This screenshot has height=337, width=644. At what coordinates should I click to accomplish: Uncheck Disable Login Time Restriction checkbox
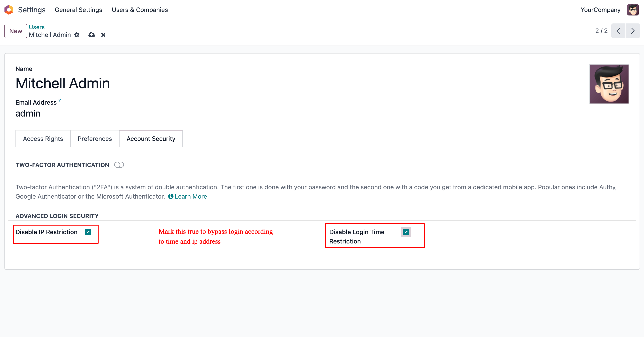pos(406,232)
